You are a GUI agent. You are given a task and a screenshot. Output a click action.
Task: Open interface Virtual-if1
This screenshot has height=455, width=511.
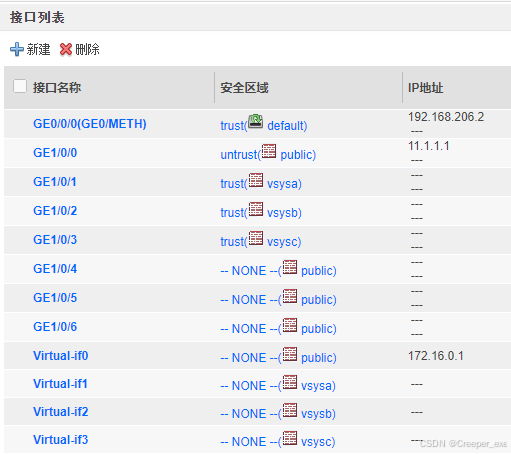[x=60, y=384]
